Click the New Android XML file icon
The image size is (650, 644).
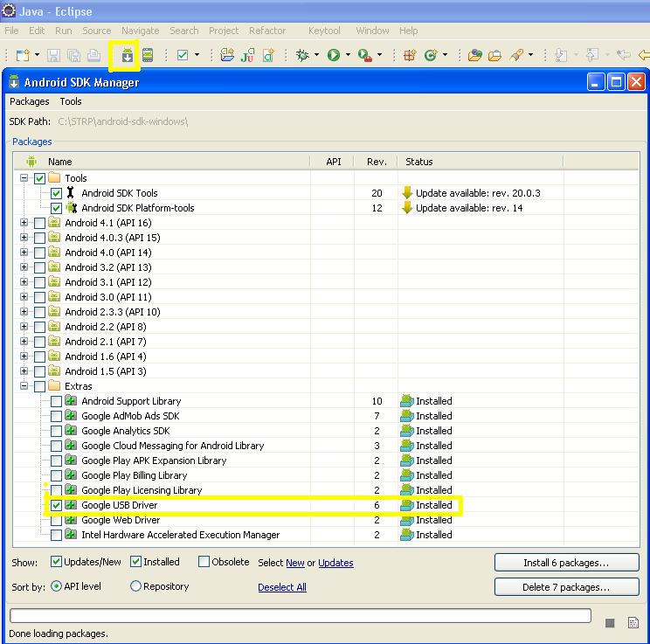(268, 55)
